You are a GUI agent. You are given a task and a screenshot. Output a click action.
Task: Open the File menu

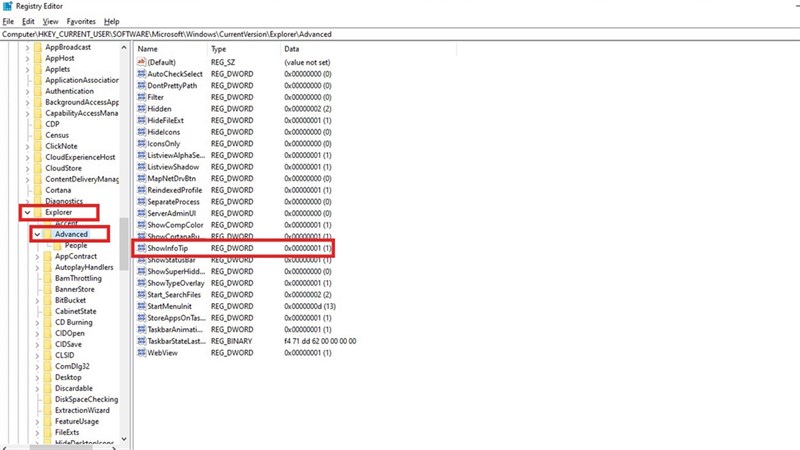[x=8, y=21]
